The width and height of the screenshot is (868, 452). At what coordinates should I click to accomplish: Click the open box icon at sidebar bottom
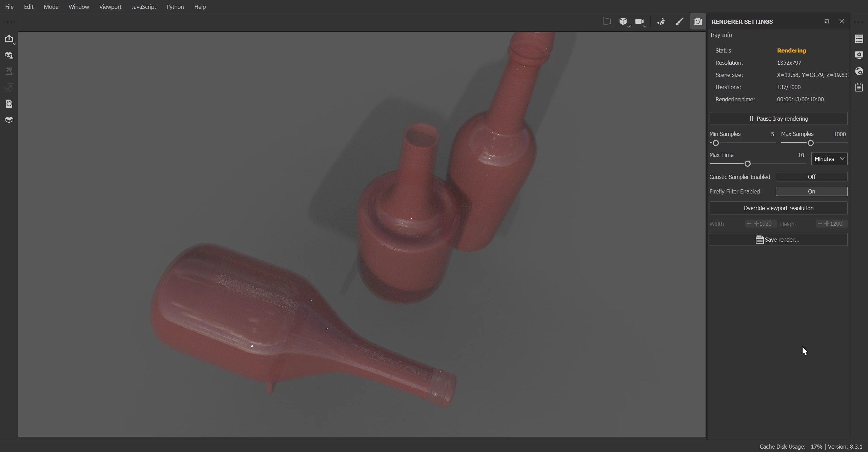pos(9,120)
